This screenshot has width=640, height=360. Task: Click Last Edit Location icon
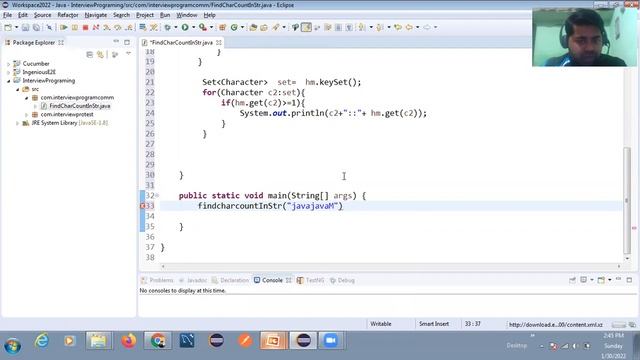398,27
